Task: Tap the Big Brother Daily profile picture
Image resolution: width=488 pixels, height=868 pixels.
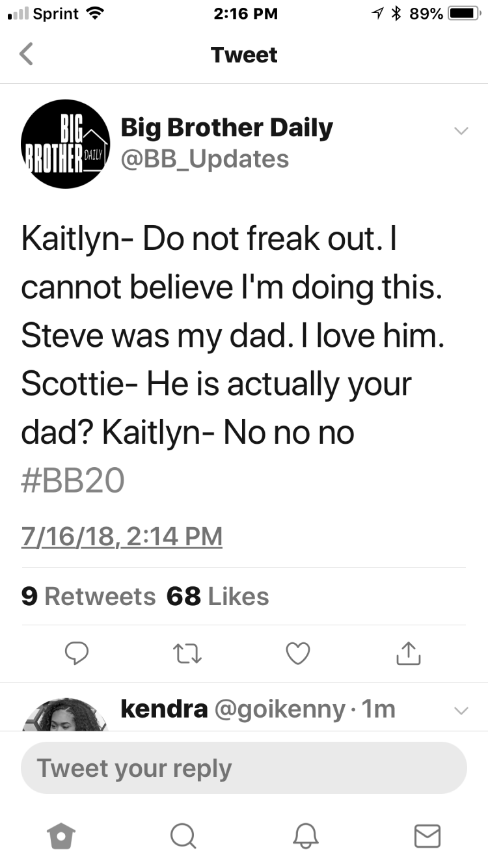Action: coord(64,144)
